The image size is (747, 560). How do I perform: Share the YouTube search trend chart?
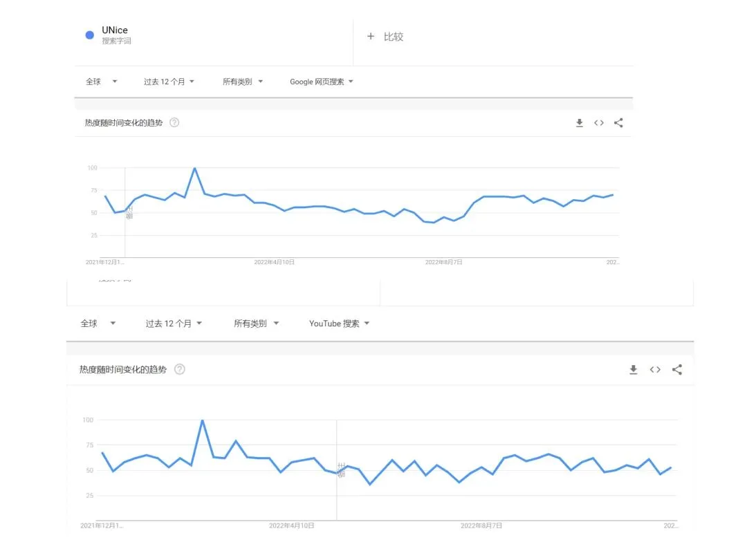tap(677, 370)
